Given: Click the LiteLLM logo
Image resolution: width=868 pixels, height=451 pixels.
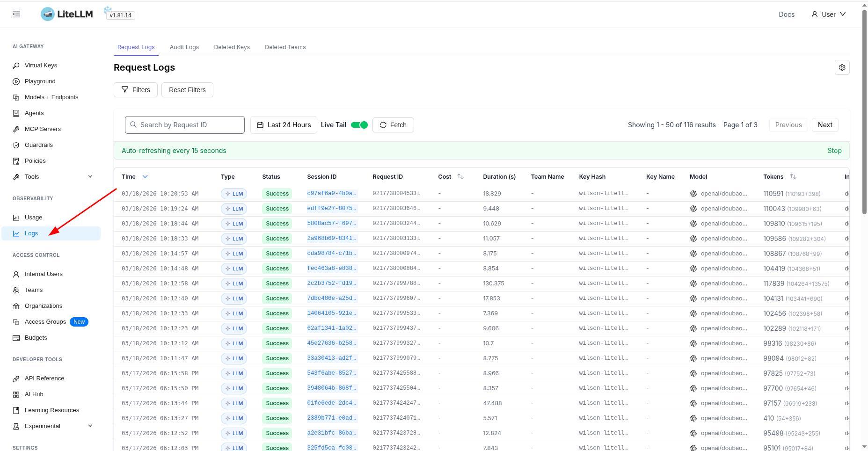Looking at the screenshot, I should pos(66,14).
